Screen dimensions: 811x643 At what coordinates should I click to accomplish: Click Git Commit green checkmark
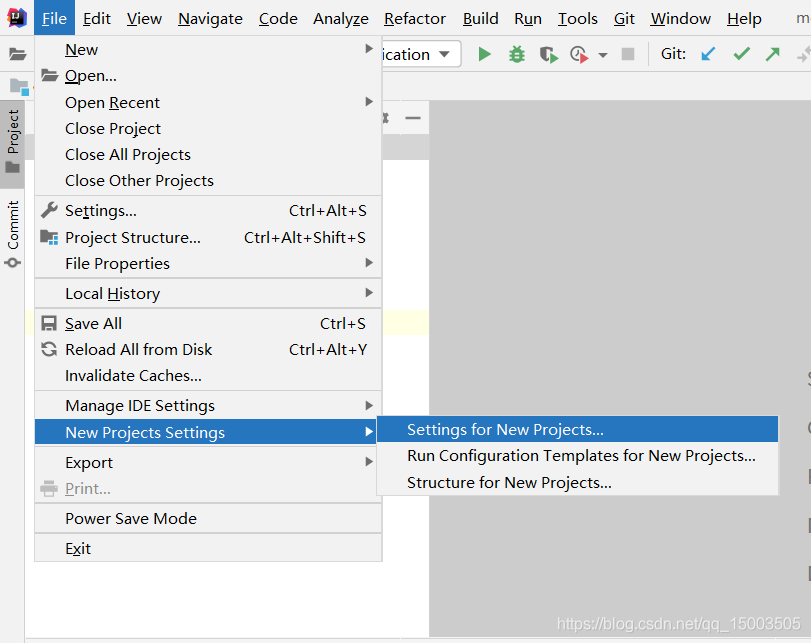tap(741, 54)
